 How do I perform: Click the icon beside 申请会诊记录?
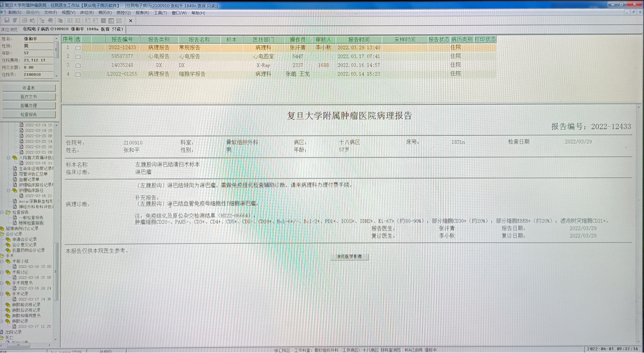pos(9,239)
